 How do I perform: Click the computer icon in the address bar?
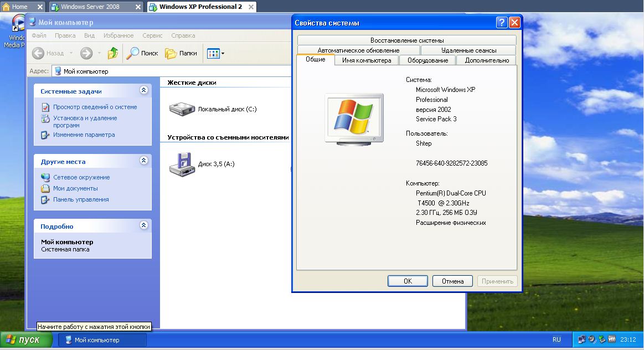coord(58,71)
